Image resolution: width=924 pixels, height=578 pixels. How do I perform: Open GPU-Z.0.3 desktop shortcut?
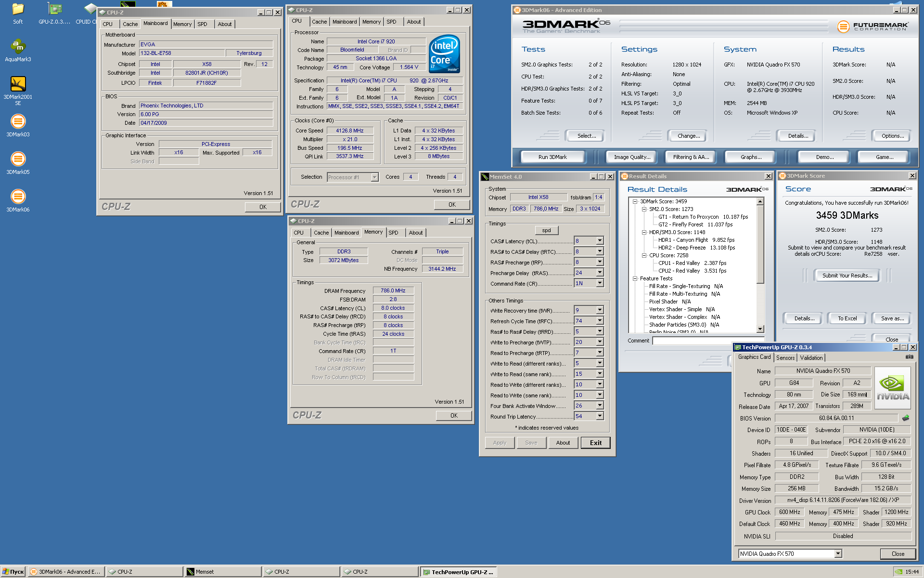coord(54,13)
